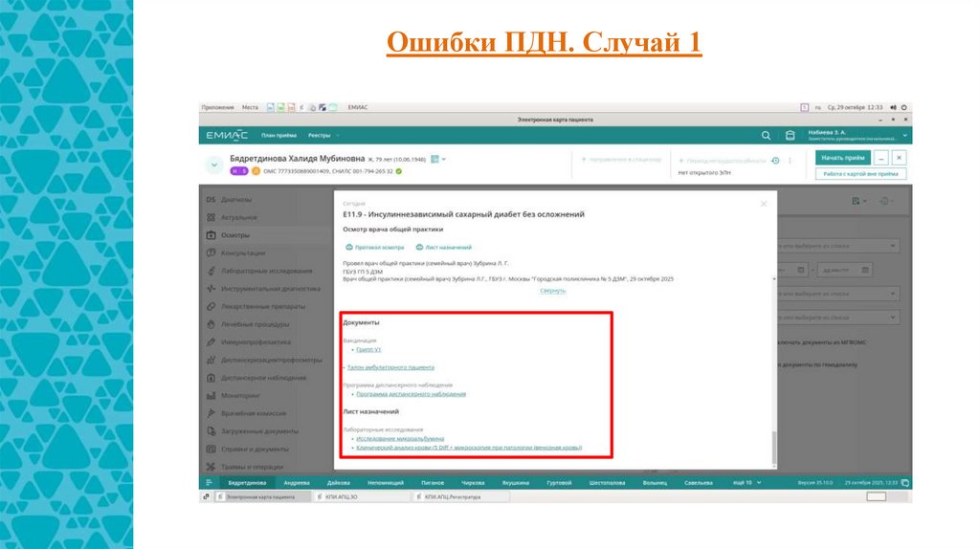Open the Места system menu

(x=250, y=107)
